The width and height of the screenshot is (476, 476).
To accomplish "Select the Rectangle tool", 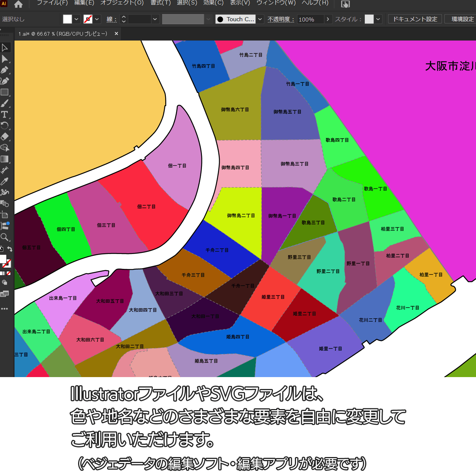I will [x=5, y=92].
